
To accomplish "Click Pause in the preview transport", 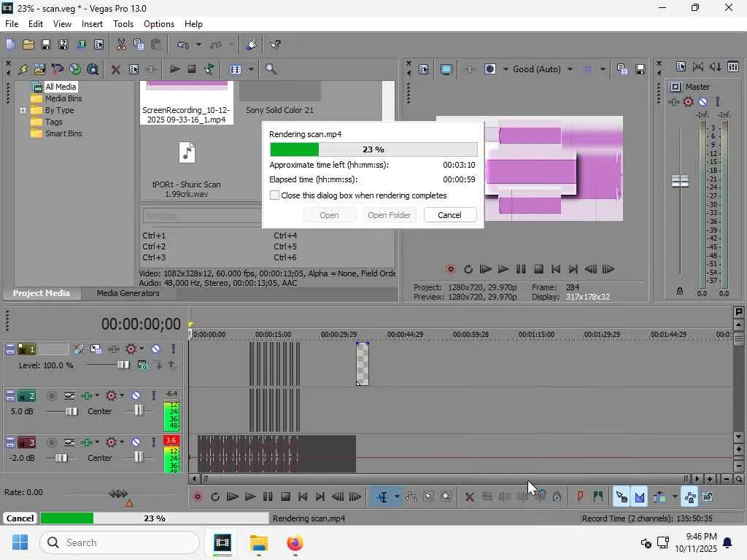I will click(x=521, y=270).
